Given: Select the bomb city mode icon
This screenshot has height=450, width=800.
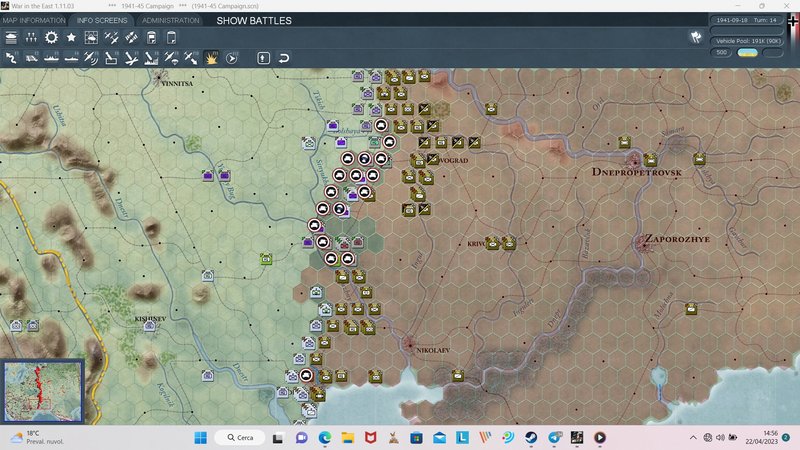Looking at the screenshot, I should point(151,58).
